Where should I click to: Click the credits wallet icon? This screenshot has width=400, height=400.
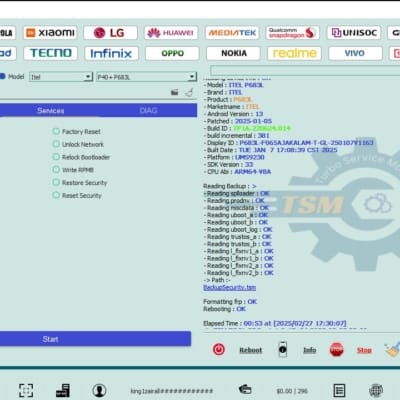[x=245, y=389]
